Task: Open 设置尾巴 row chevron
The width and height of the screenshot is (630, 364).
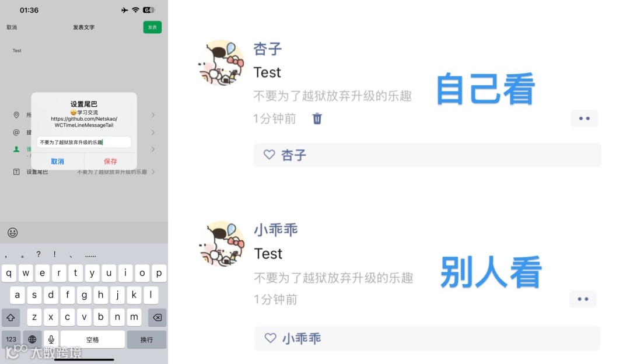Action: pyautogui.click(x=153, y=171)
